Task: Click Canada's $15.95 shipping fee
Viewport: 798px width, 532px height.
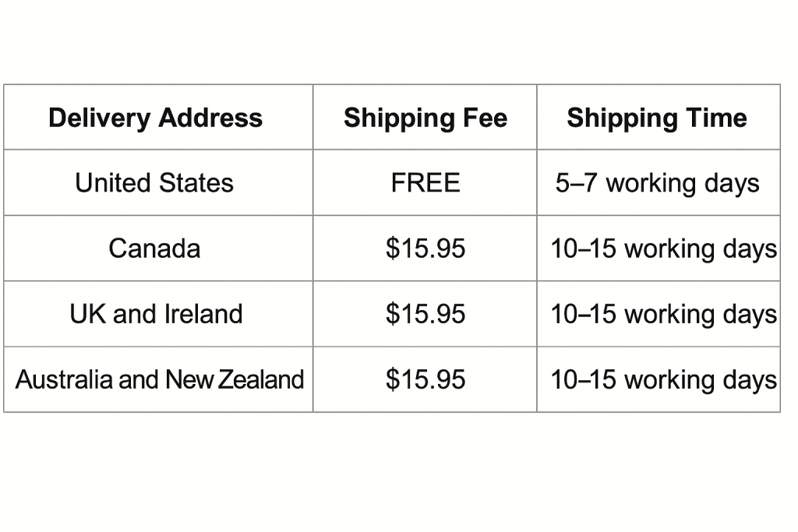Action: tap(425, 248)
